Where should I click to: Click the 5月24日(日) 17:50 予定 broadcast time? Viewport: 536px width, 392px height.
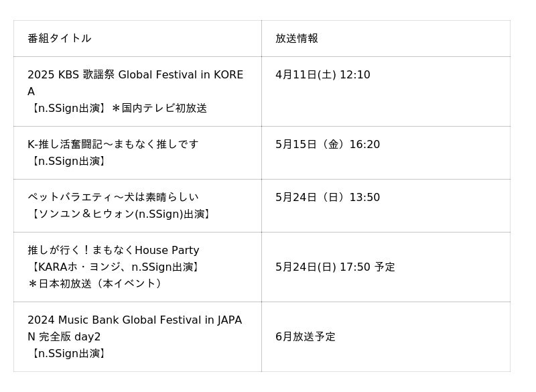[x=335, y=267]
